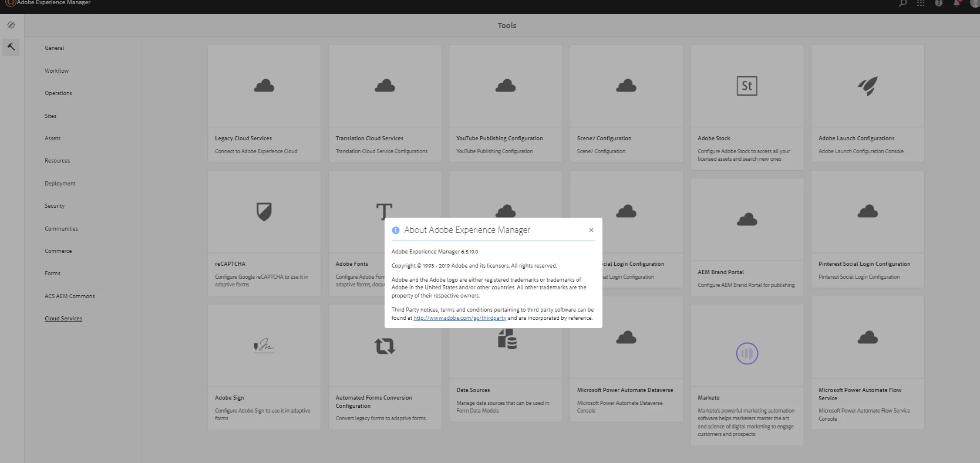Image resolution: width=980 pixels, height=463 pixels.
Task: Click the AEM Brand Portal cloud icon
Action: [747, 220]
